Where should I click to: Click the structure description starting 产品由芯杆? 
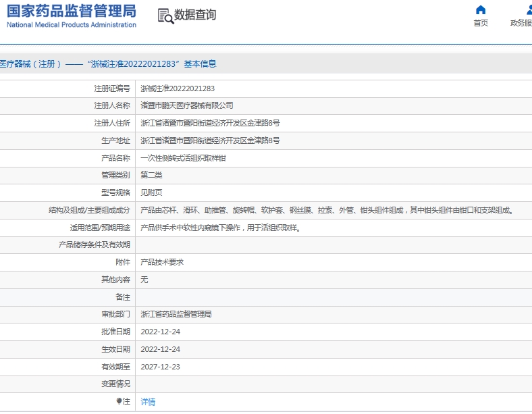tap(327, 211)
